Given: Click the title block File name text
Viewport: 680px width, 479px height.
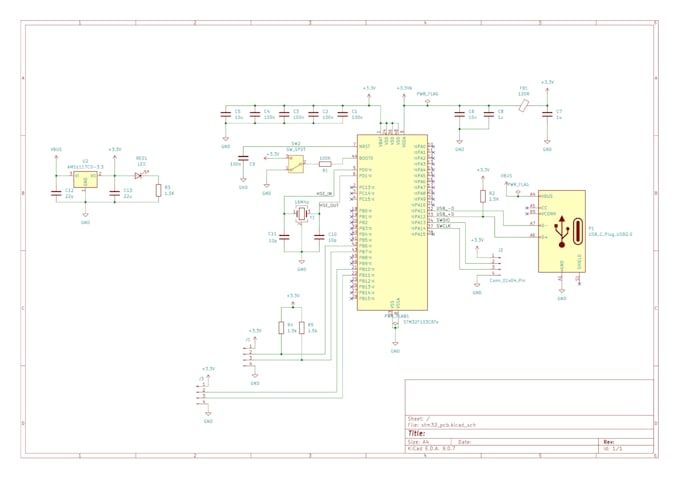Looking at the screenshot, I should point(441,425).
